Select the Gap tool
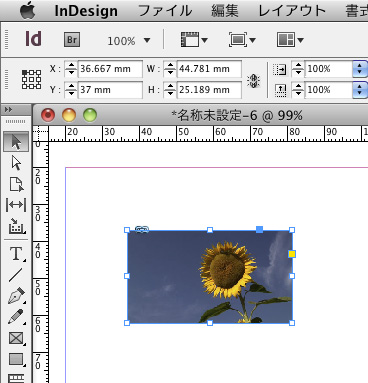The height and width of the screenshot is (383, 368). (x=16, y=205)
